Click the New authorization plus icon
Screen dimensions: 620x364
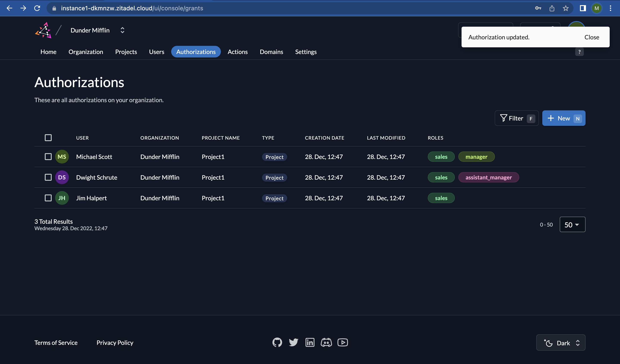551,118
